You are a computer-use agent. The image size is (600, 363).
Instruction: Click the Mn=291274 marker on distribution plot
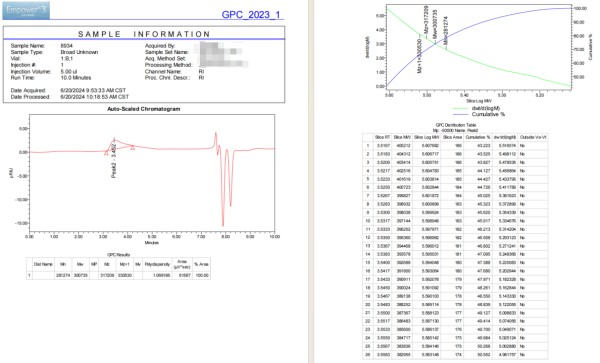[445, 31]
